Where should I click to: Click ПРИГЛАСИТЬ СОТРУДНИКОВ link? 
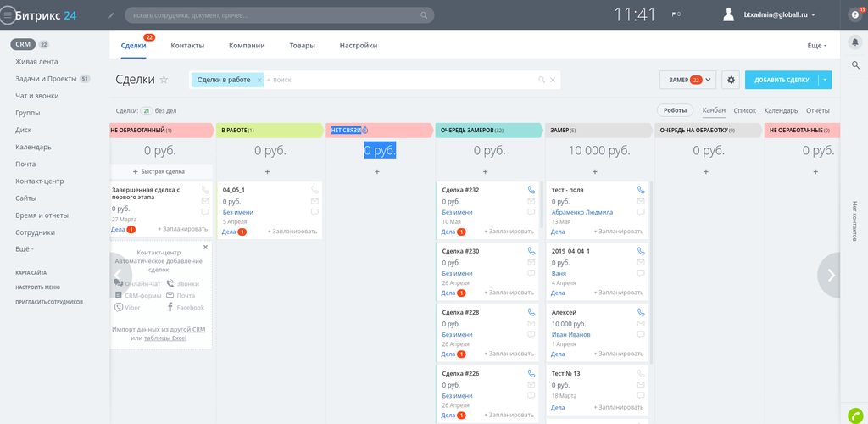point(49,302)
